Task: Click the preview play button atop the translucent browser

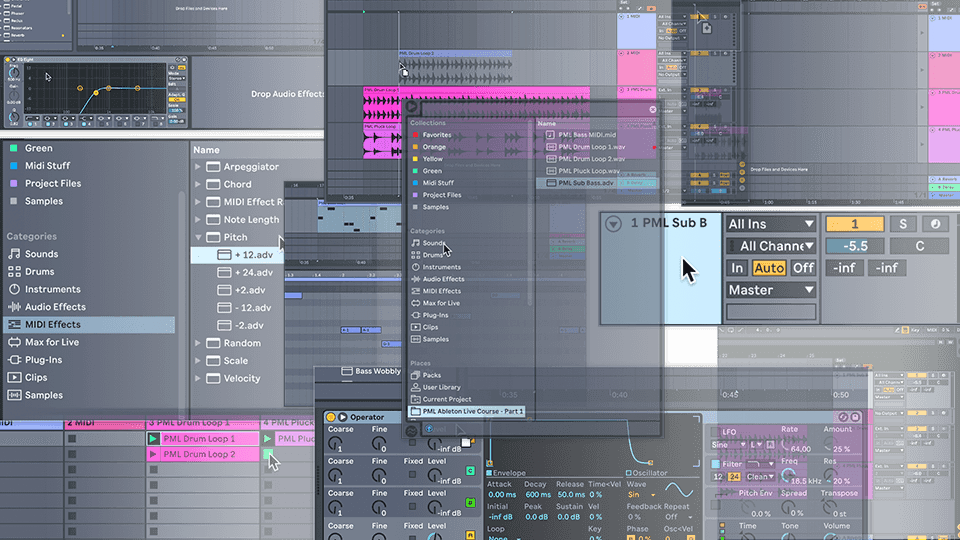Action: tap(412, 107)
